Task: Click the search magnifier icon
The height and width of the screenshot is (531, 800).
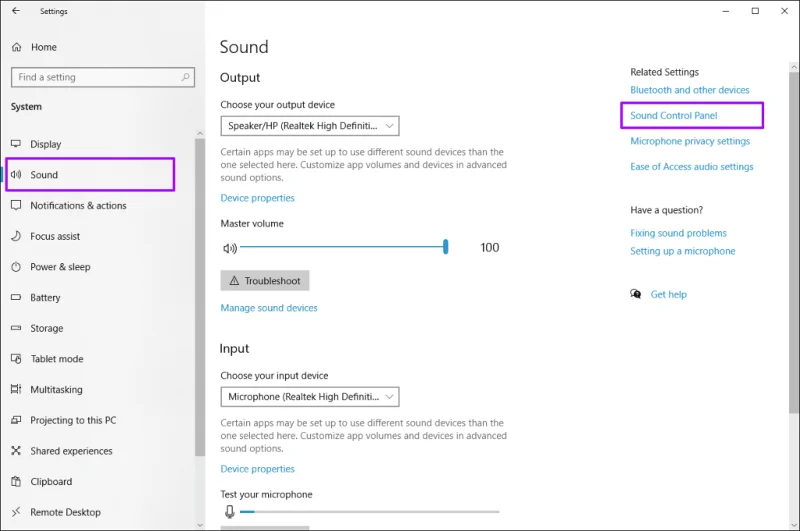Action: tap(185, 77)
